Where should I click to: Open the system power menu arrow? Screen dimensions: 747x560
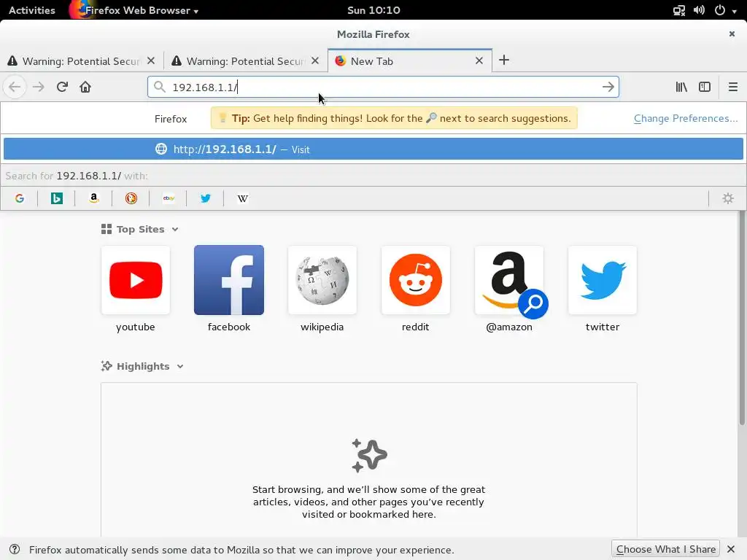coord(735,10)
